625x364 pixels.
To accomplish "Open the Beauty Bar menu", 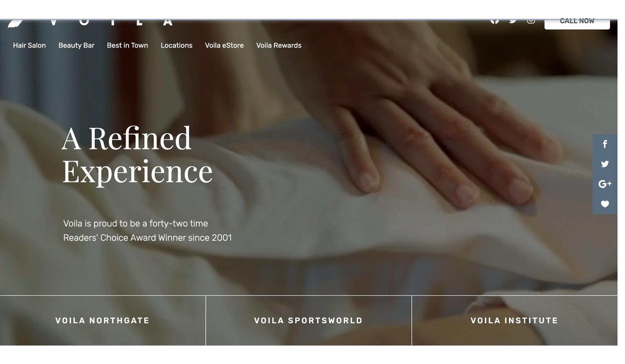I will coord(76,45).
